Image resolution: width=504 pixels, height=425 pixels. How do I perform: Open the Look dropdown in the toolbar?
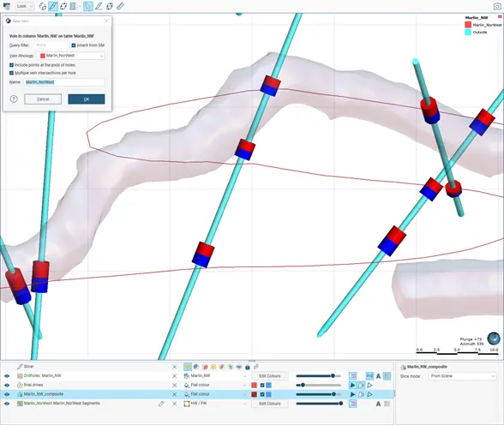[25, 6]
